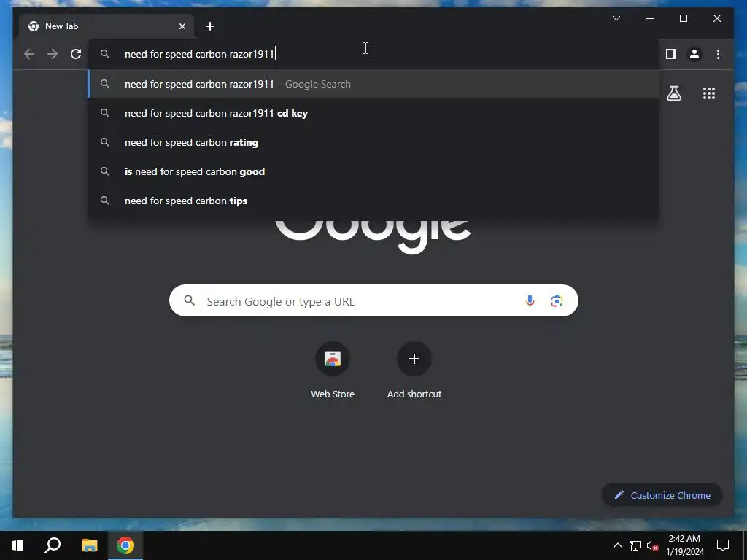The width and height of the screenshot is (747, 560).
Task: Minimize the Chrome window
Action: pyautogui.click(x=650, y=18)
